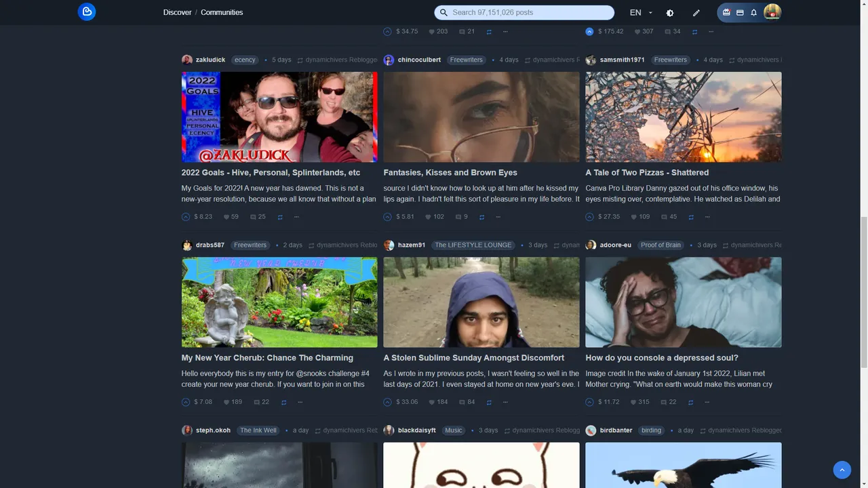Screen dimensions: 868x488
Task: Open the gift points icon in header
Action: pyautogui.click(x=726, y=12)
